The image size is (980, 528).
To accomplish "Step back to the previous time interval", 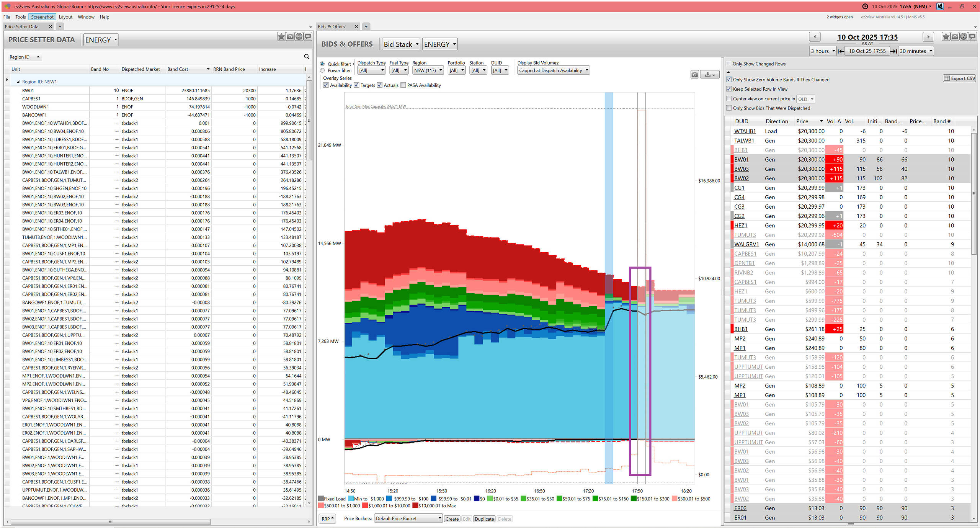I will pos(814,37).
